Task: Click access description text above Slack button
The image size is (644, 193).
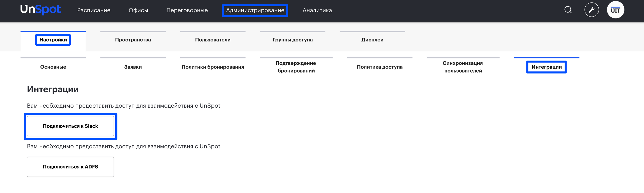Action: click(123, 106)
